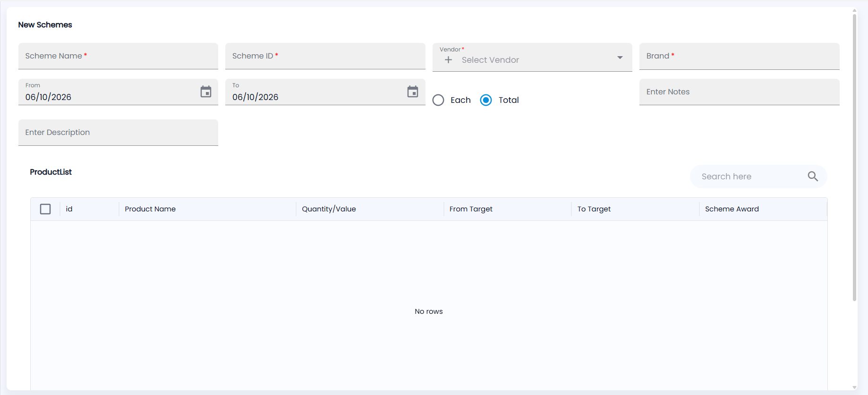Click the Select Vendor placeholder text
This screenshot has width=868, height=395.
click(490, 60)
